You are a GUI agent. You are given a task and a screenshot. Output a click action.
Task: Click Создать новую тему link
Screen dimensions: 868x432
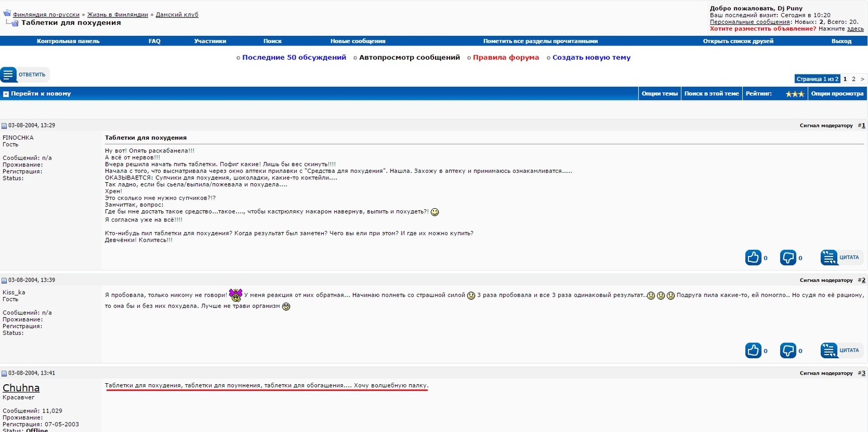point(591,57)
